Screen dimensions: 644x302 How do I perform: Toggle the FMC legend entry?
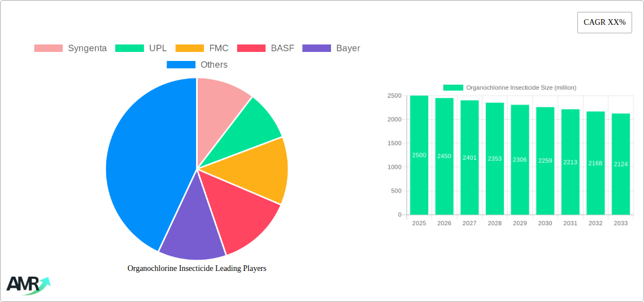(x=202, y=48)
